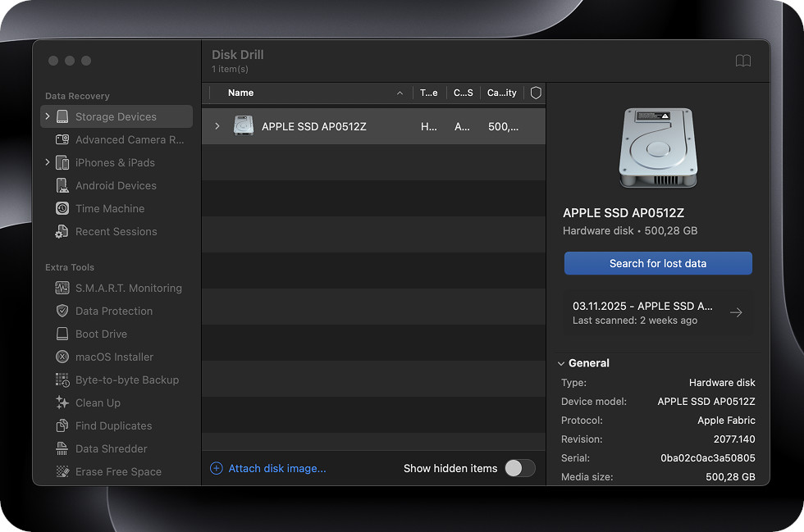This screenshot has width=804, height=532.
Task: Toggle the Show hidden items switch
Action: [x=519, y=468]
